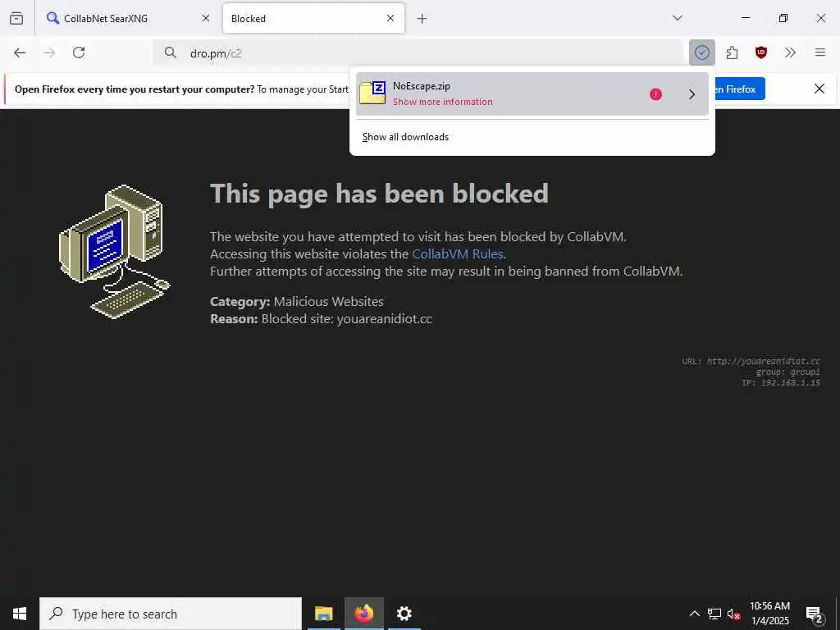Select the Blocked tab
The height and width of the screenshot is (630, 840).
click(x=313, y=18)
